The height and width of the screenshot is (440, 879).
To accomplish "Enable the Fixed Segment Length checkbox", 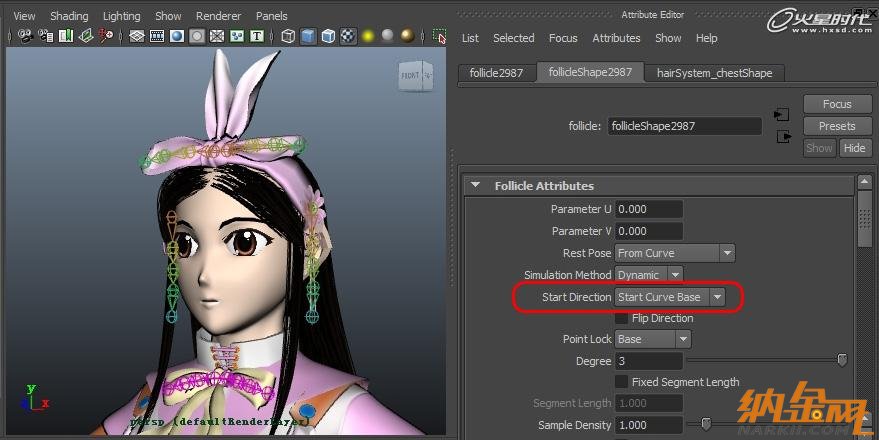I will tap(621, 382).
